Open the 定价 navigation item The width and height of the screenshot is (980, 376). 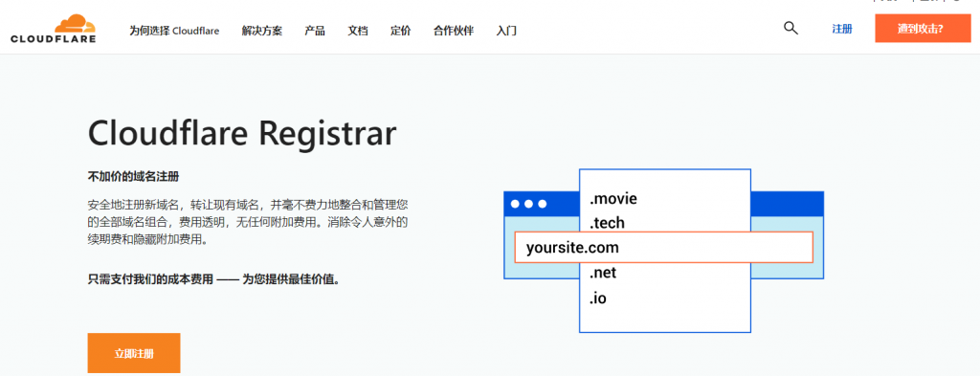pos(401,31)
